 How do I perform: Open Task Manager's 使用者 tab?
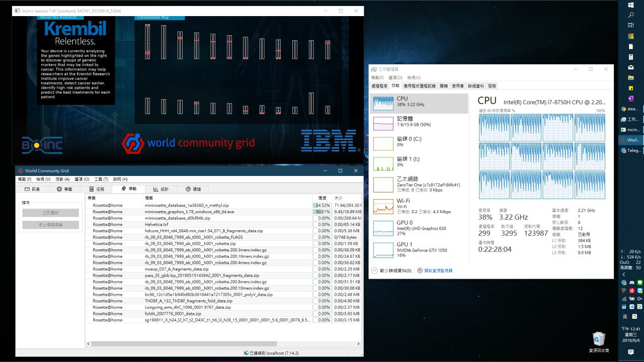[457, 86]
